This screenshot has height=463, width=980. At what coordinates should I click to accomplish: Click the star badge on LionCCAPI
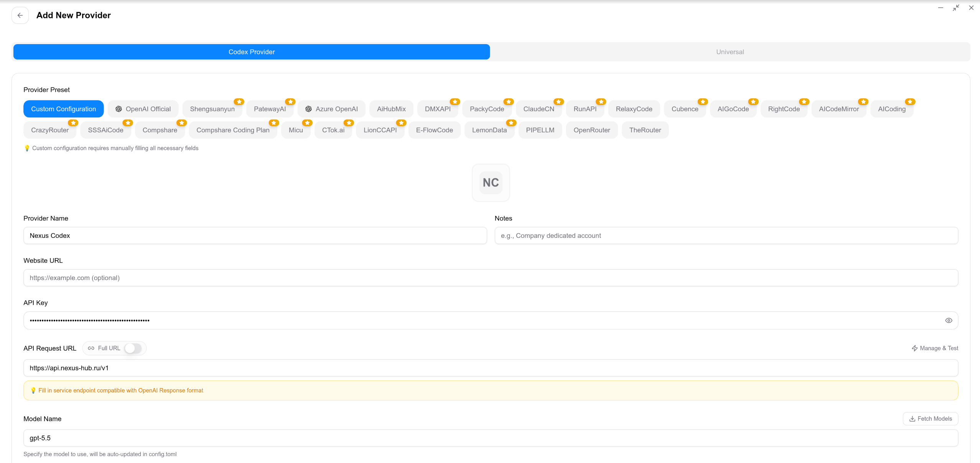tap(401, 123)
